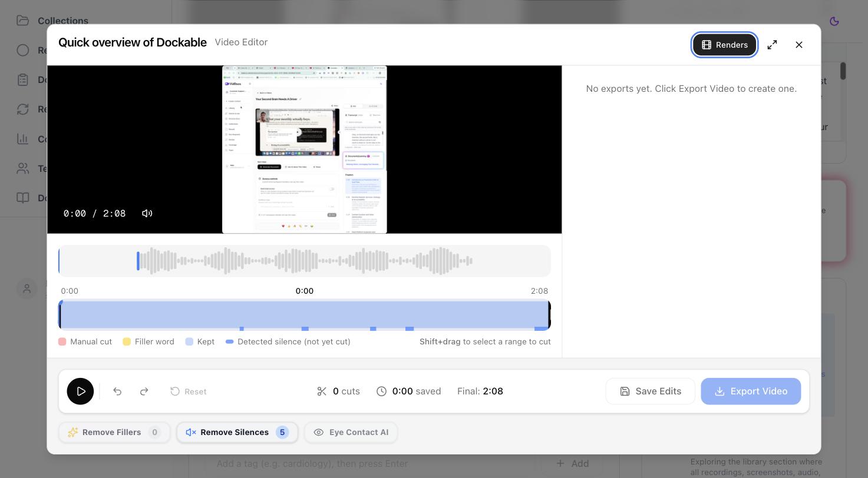
Task: Click the Filler word legend swatch
Action: click(127, 341)
